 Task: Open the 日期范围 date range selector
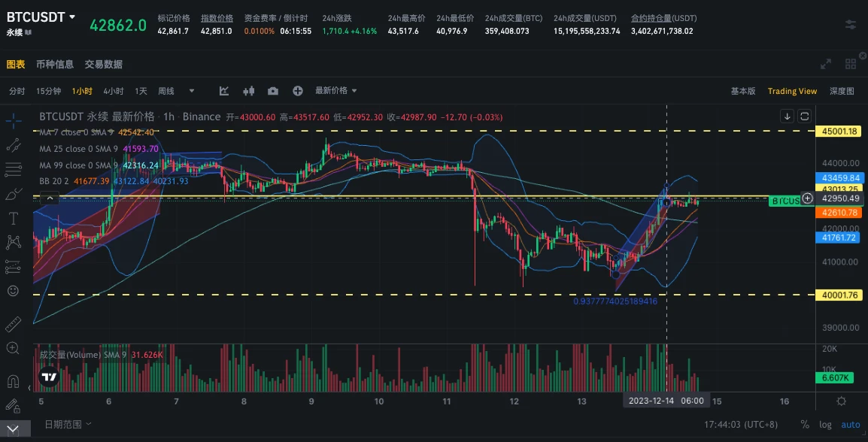(62, 424)
